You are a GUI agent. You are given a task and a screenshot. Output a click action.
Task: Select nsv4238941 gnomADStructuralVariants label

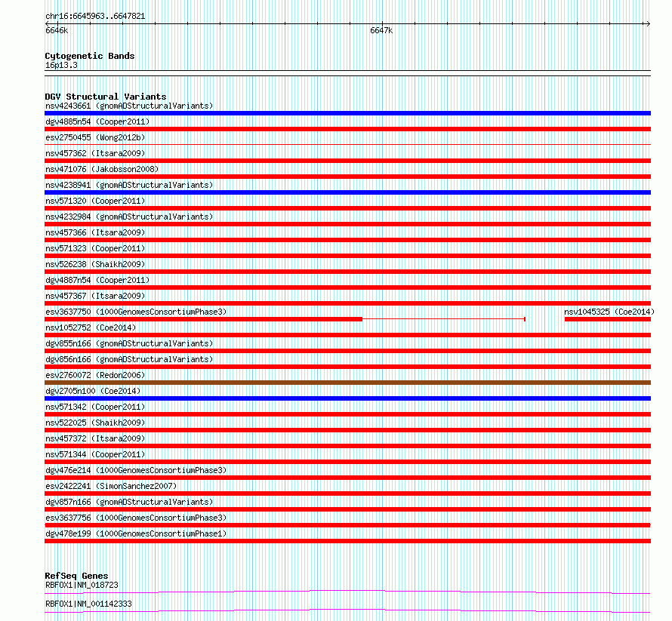click(129, 185)
